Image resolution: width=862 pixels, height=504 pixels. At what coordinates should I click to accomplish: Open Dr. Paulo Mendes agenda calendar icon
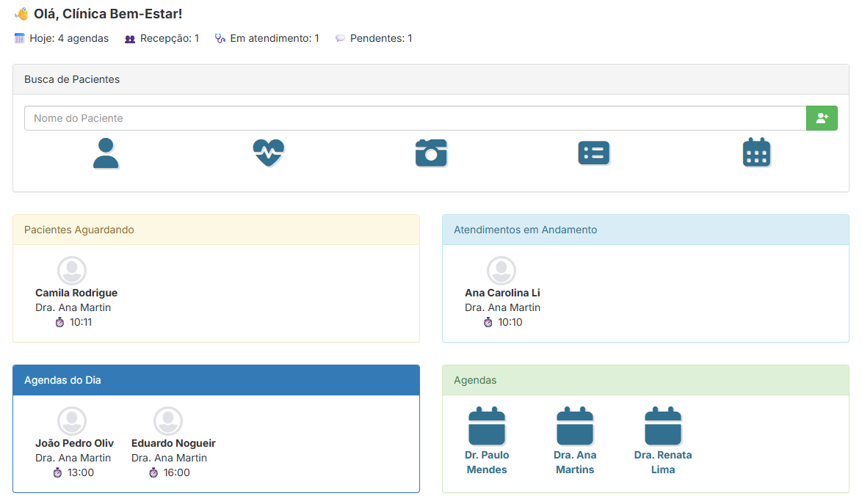tap(487, 426)
